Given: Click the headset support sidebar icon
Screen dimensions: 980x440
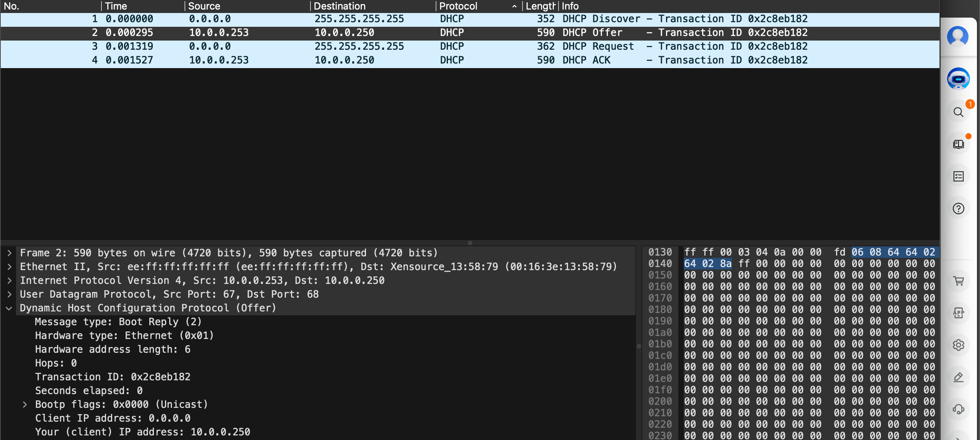Looking at the screenshot, I should pos(958,409).
